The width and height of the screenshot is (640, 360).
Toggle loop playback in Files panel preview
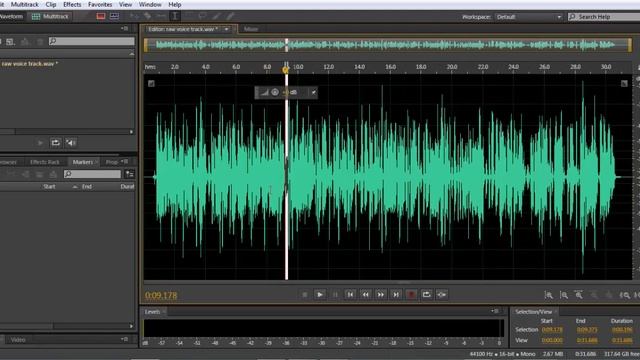[x=55, y=143]
